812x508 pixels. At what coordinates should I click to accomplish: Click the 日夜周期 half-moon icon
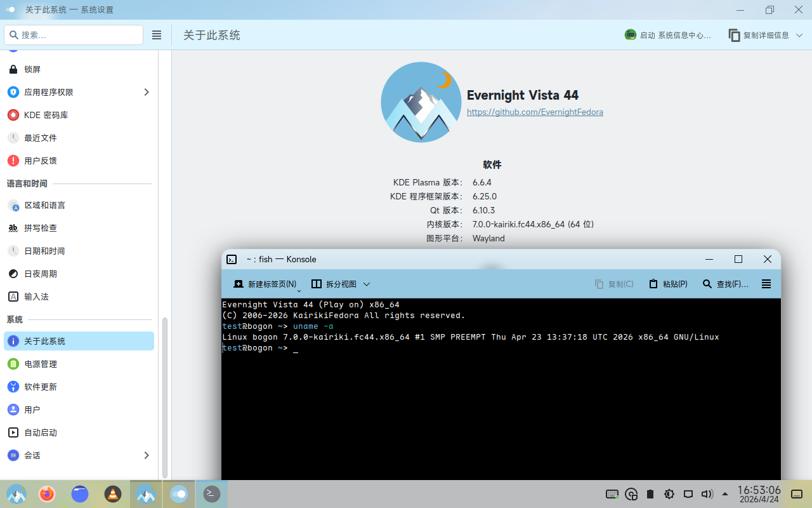(13, 274)
